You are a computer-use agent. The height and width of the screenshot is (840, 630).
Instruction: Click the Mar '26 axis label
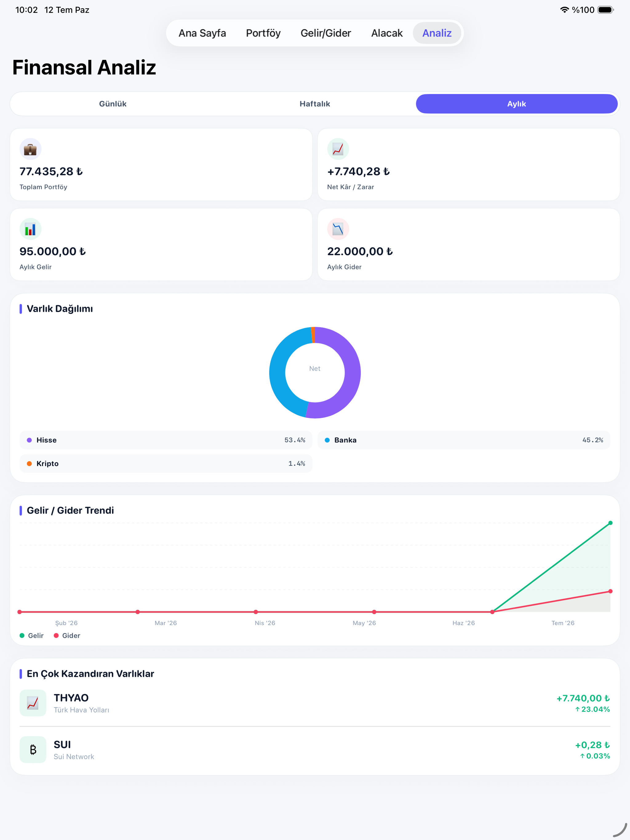click(x=166, y=623)
